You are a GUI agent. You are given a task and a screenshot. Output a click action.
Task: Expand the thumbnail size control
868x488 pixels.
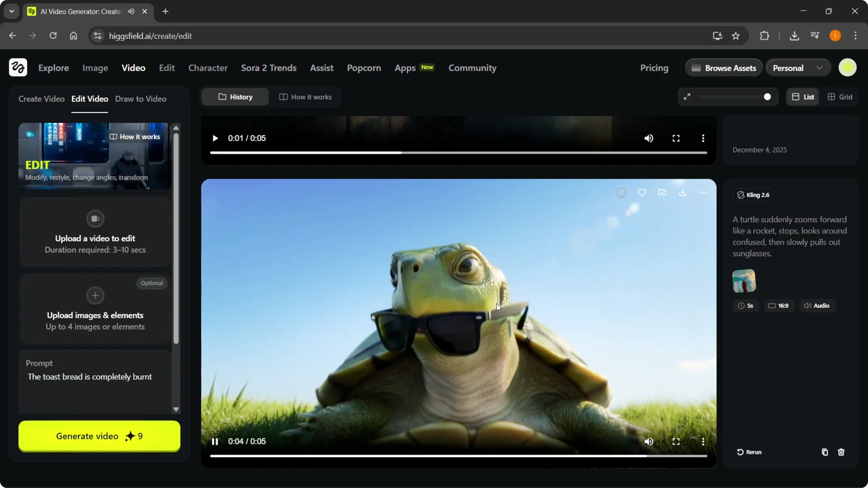tap(687, 97)
